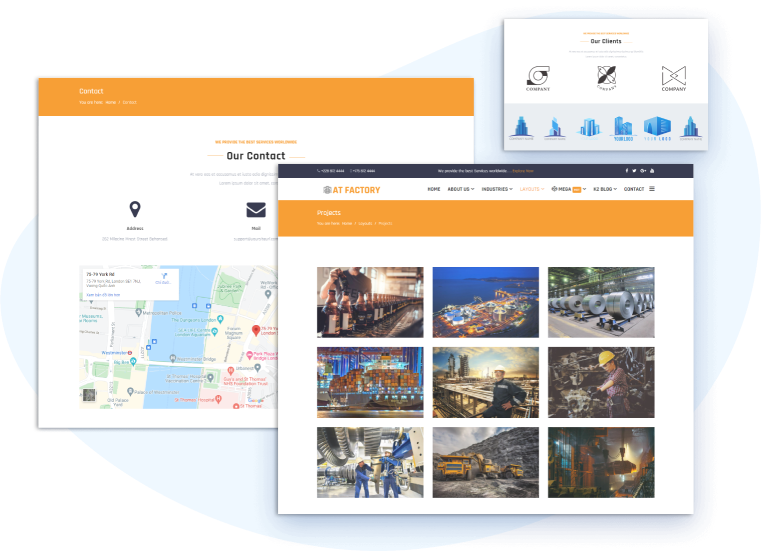The height and width of the screenshot is (553, 761).
Task: Open the turbine engineers project thumbnail
Action: pos(370,462)
